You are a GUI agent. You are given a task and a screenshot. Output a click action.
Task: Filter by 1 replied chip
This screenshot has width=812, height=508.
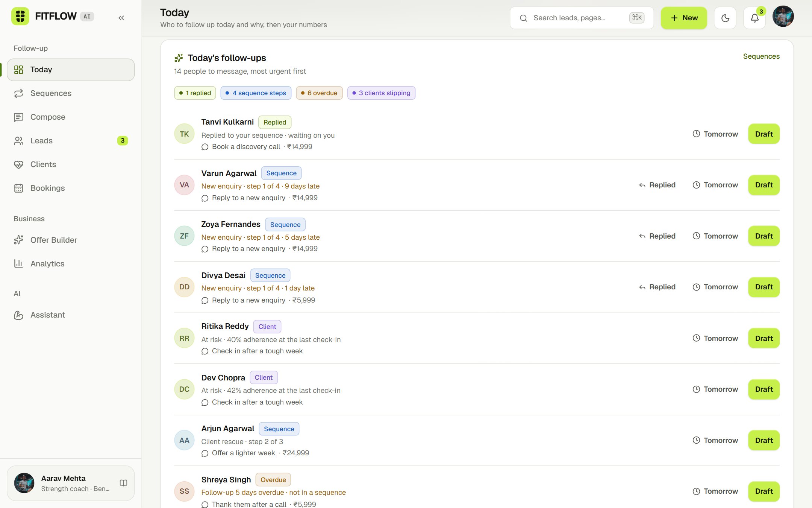coord(195,93)
